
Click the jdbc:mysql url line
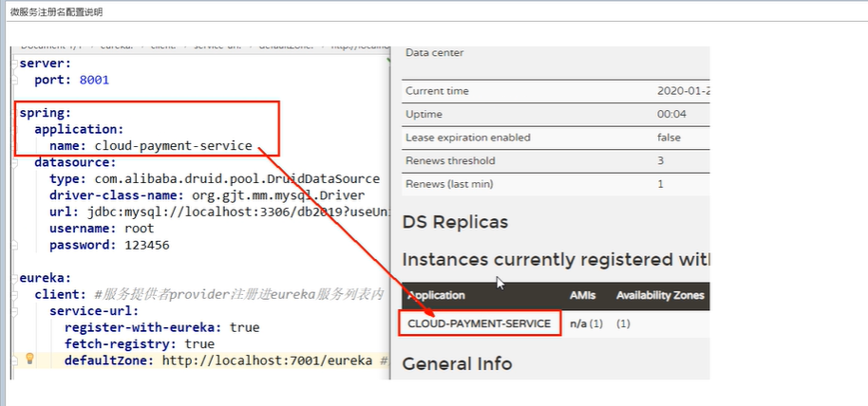pyautogui.click(x=218, y=212)
